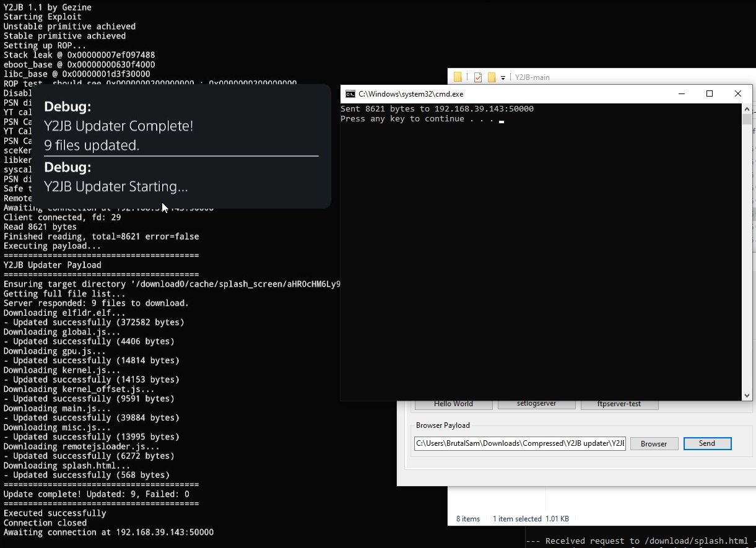The image size is (756, 548).
Task: Click the cmd.exe window title bar text
Action: [x=411, y=94]
